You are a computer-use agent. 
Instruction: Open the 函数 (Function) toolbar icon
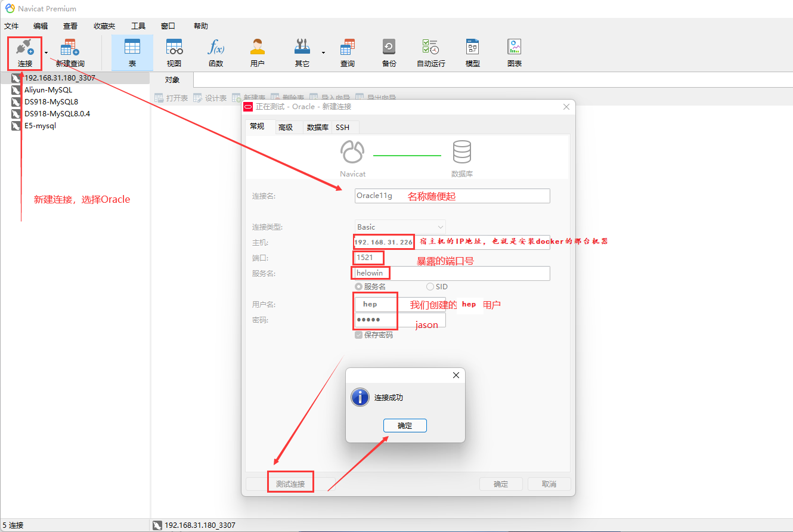[x=215, y=52]
